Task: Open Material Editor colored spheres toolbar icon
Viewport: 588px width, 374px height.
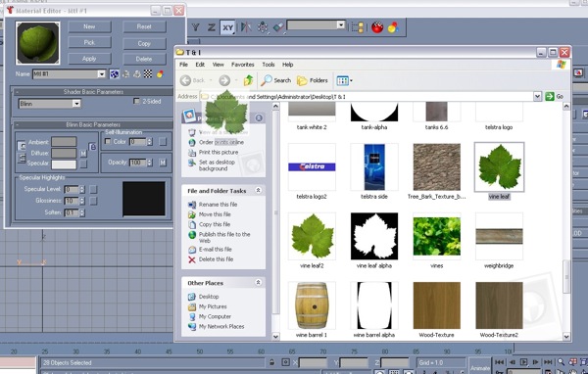Action: [393, 27]
